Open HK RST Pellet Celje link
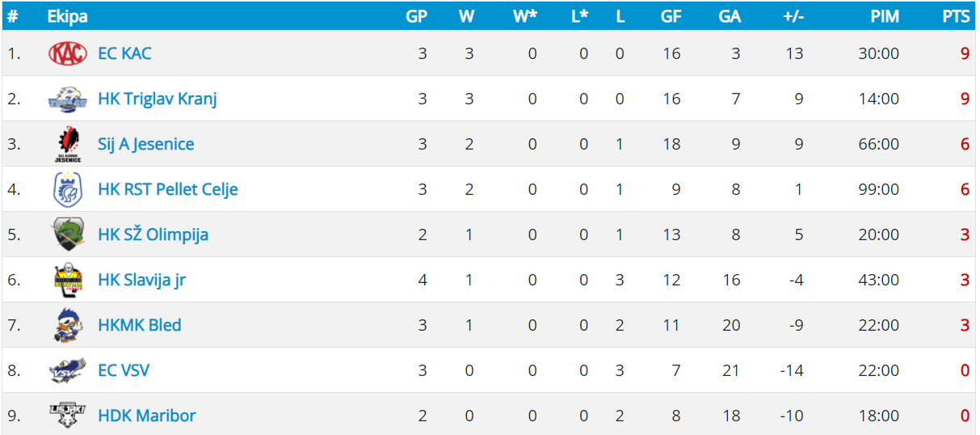980x435 pixels. coord(167,189)
